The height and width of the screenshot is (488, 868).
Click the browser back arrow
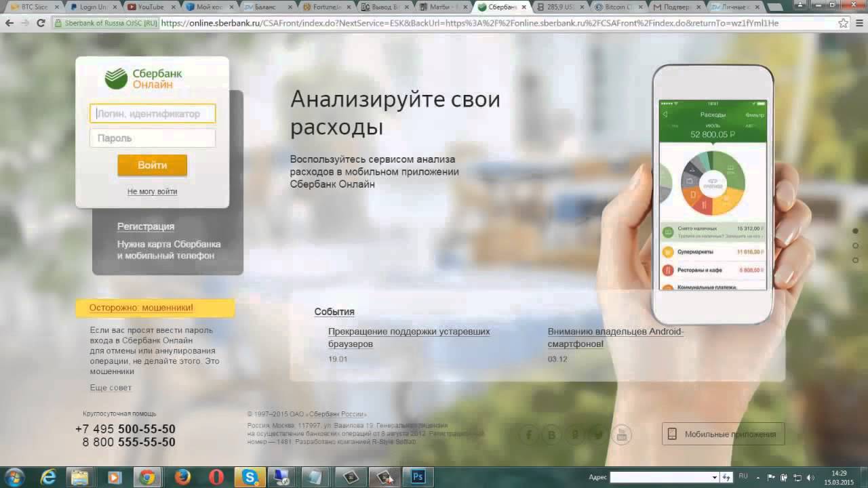pyautogui.click(x=9, y=22)
